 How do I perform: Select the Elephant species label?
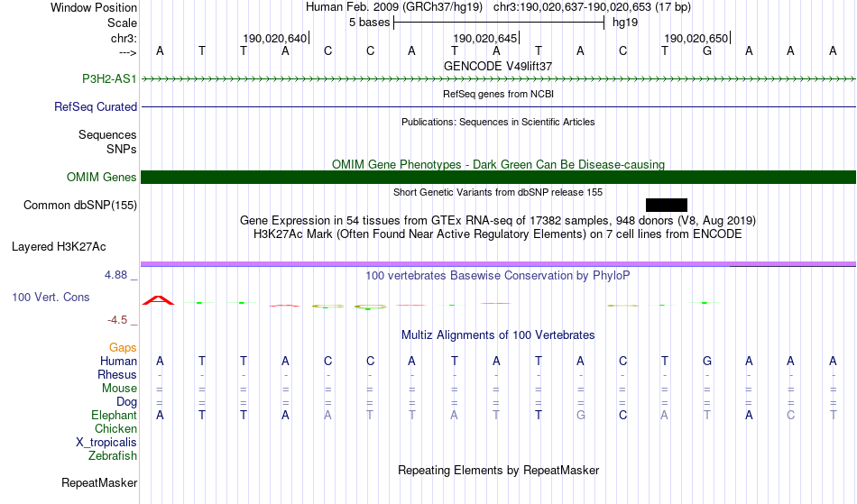click(x=114, y=416)
